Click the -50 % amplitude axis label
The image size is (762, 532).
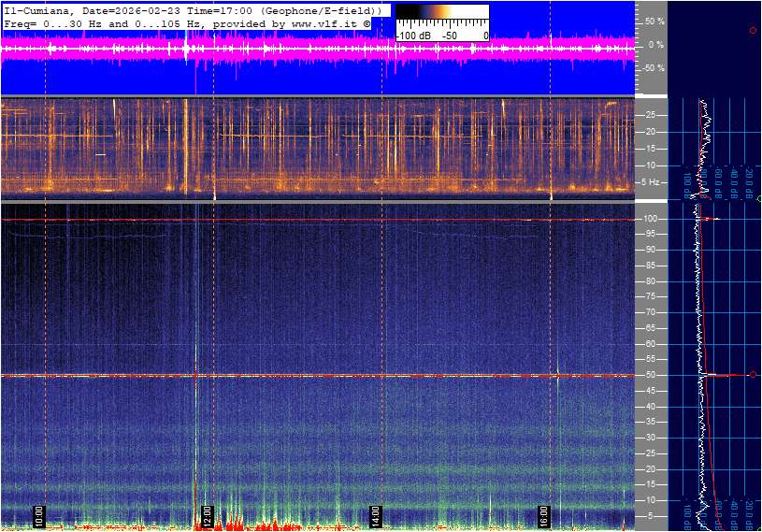653,68
